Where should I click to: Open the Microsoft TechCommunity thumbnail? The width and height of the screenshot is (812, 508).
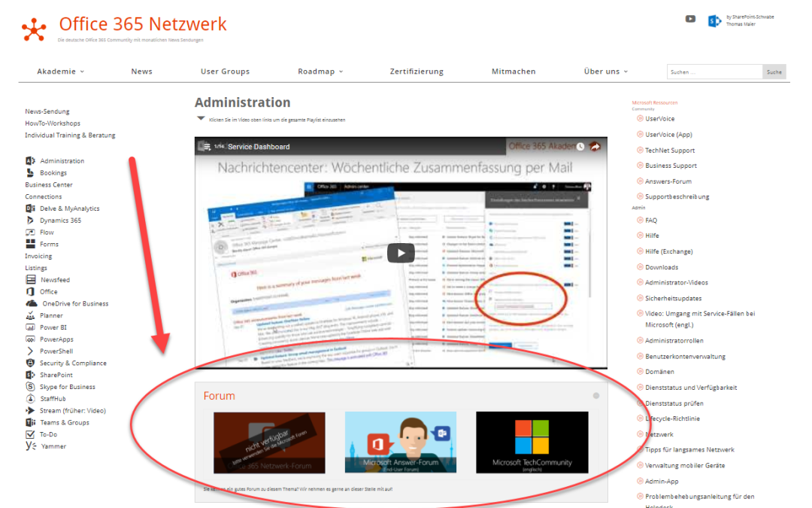(x=532, y=443)
